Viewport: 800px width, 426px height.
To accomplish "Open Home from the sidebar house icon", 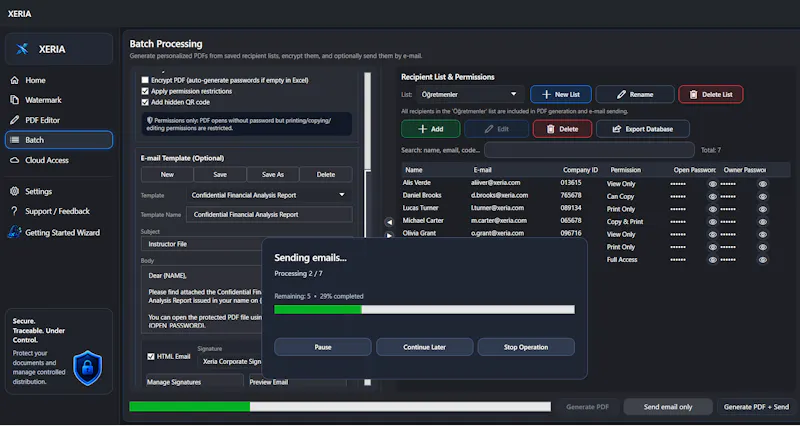I will (15, 80).
